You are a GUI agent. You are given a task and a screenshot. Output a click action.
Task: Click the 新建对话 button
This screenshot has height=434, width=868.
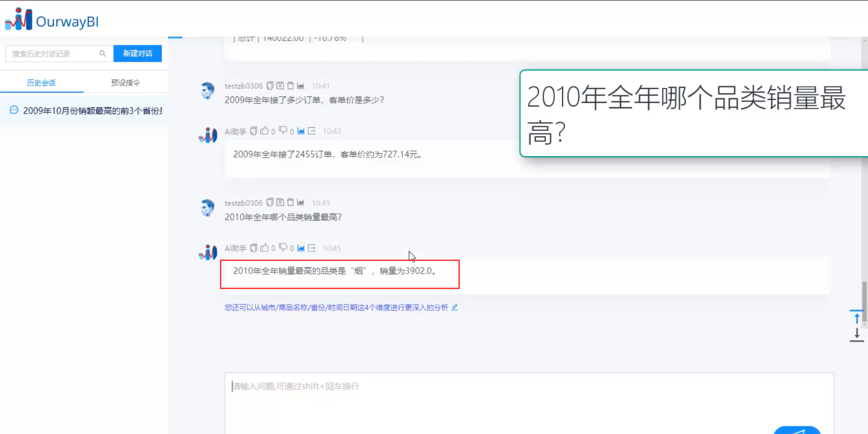138,53
